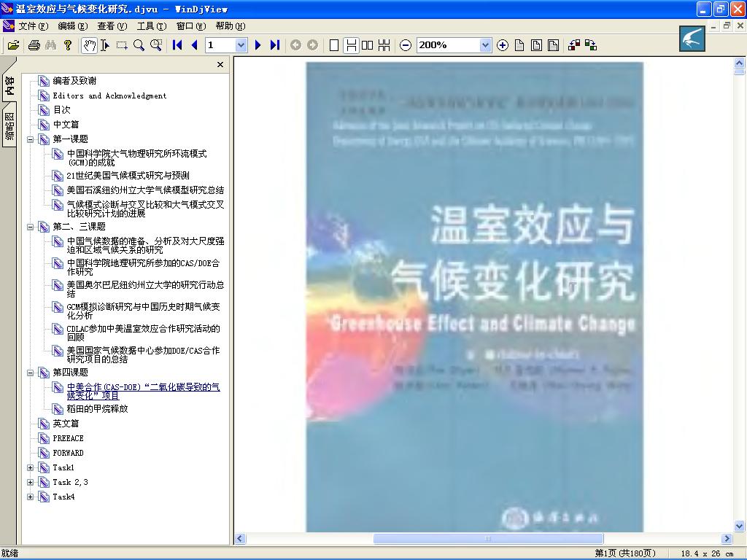This screenshot has height=560, width=747.
Task: Click the WinDjView bird logo
Action: (x=692, y=39)
